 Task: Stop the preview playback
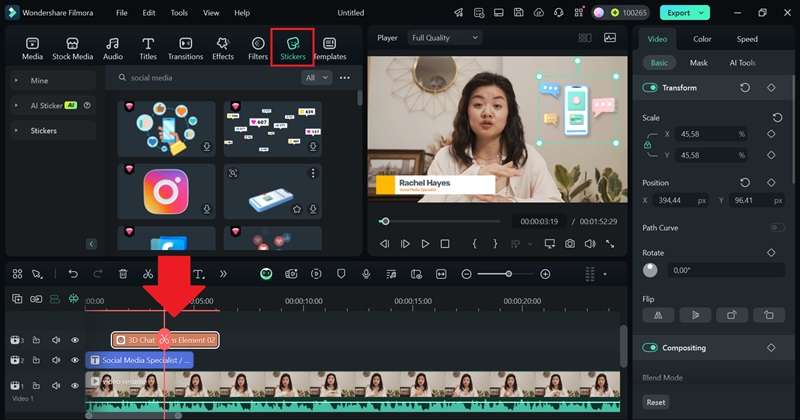tap(445, 244)
